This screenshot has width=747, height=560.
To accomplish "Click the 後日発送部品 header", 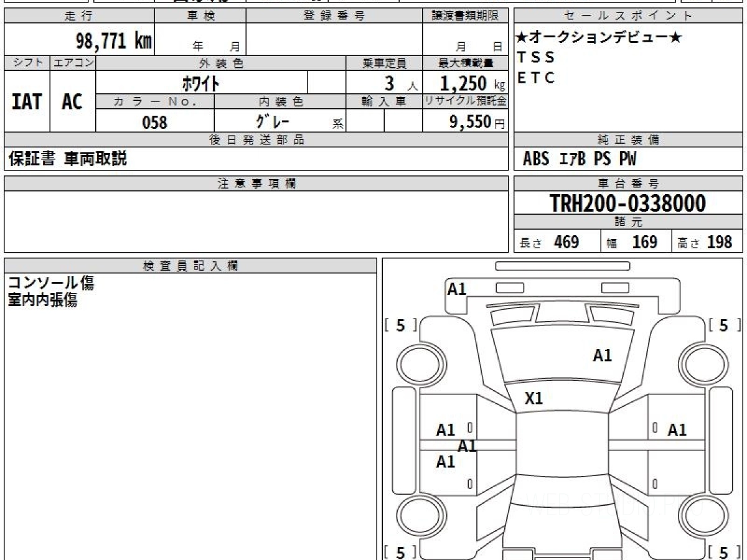I will [x=256, y=140].
